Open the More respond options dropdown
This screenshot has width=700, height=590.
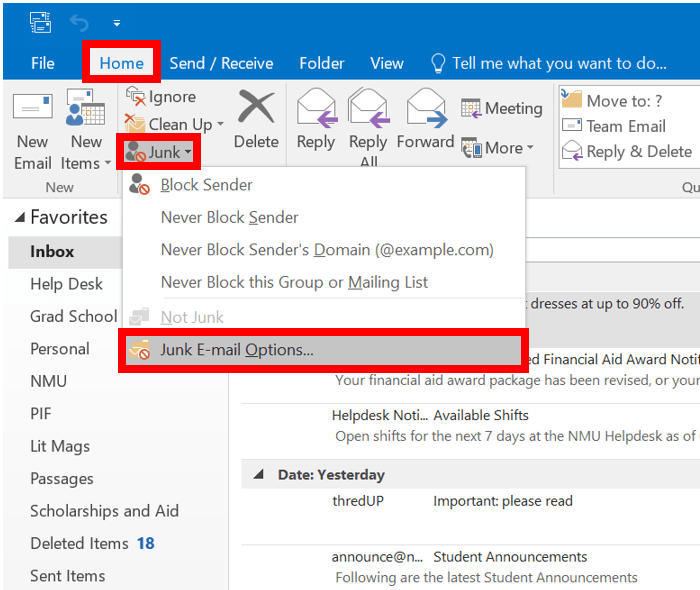pos(497,148)
